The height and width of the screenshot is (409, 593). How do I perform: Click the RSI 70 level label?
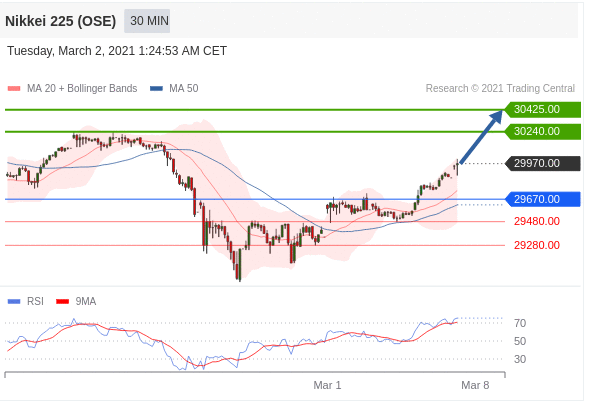pyautogui.click(x=520, y=323)
